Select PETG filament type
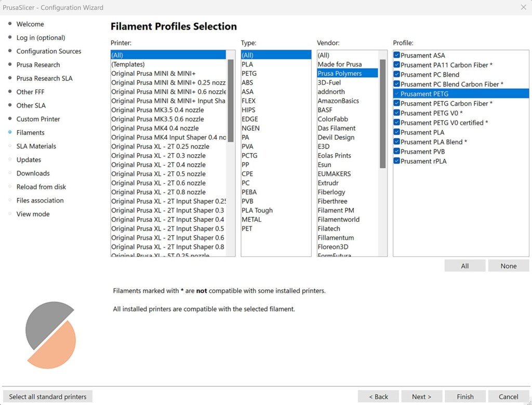This screenshot has height=405, width=532. coord(276,73)
